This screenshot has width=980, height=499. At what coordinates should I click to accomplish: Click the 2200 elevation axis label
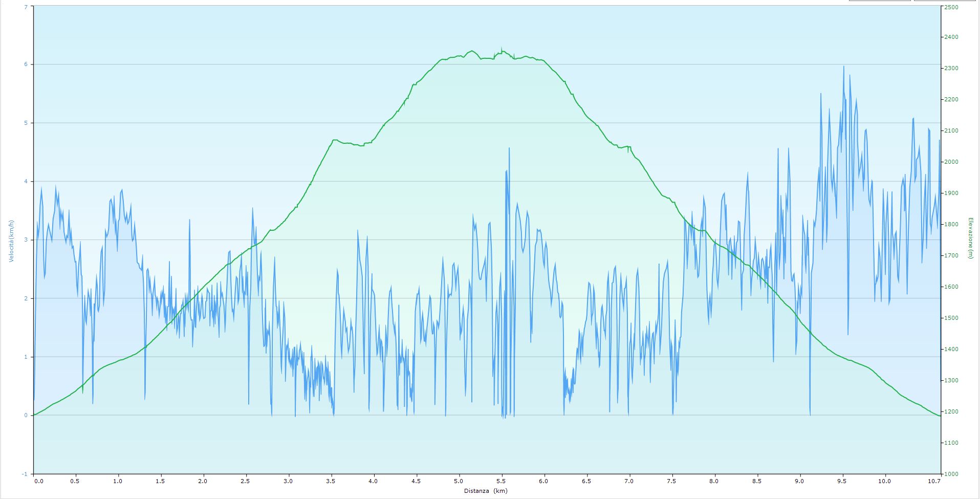click(x=952, y=99)
